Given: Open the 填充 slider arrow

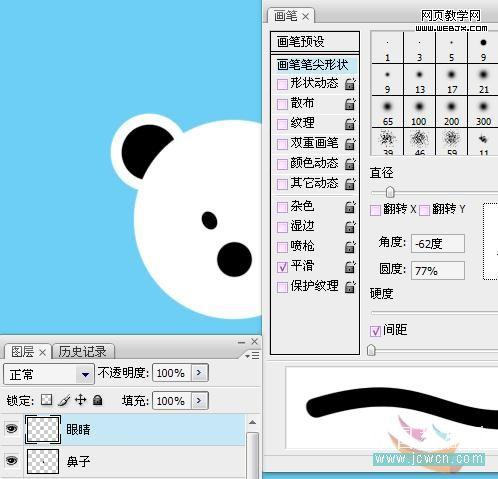Looking at the screenshot, I should [x=199, y=400].
